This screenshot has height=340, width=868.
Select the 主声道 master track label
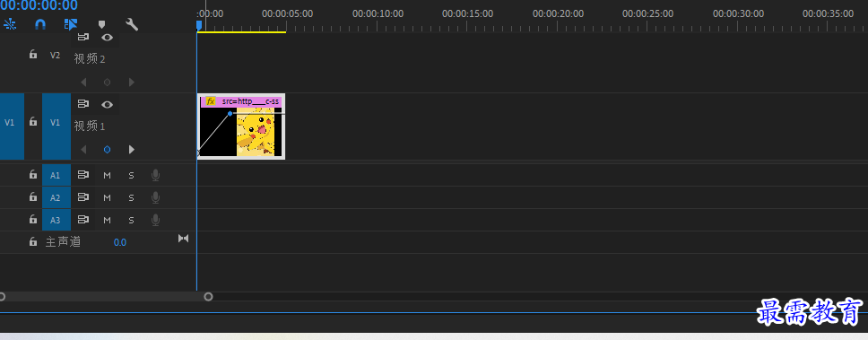point(63,242)
